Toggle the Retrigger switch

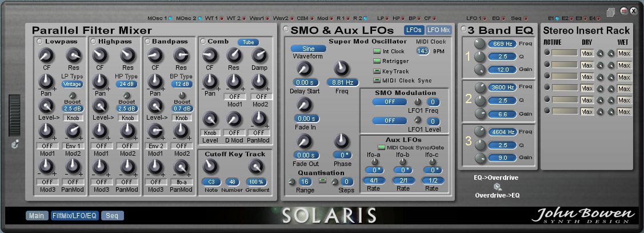point(377,61)
